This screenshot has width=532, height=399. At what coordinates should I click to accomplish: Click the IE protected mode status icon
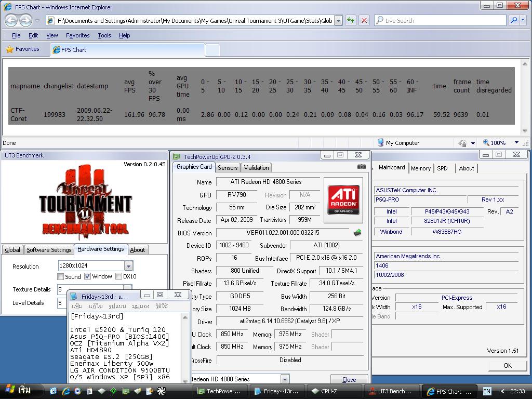pyautogui.click(x=462, y=143)
